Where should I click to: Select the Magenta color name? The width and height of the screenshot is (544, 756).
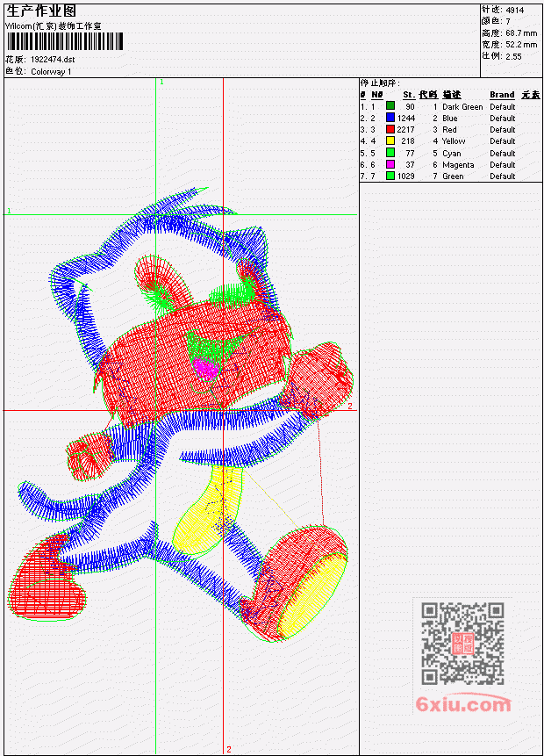458,165
